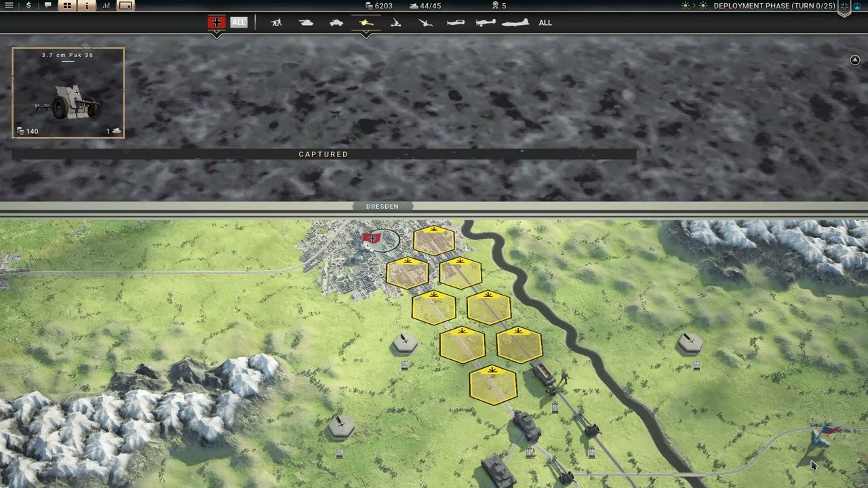Select the gray bunker gun west of hexes
The width and height of the screenshot is (868, 488).
pos(405,343)
